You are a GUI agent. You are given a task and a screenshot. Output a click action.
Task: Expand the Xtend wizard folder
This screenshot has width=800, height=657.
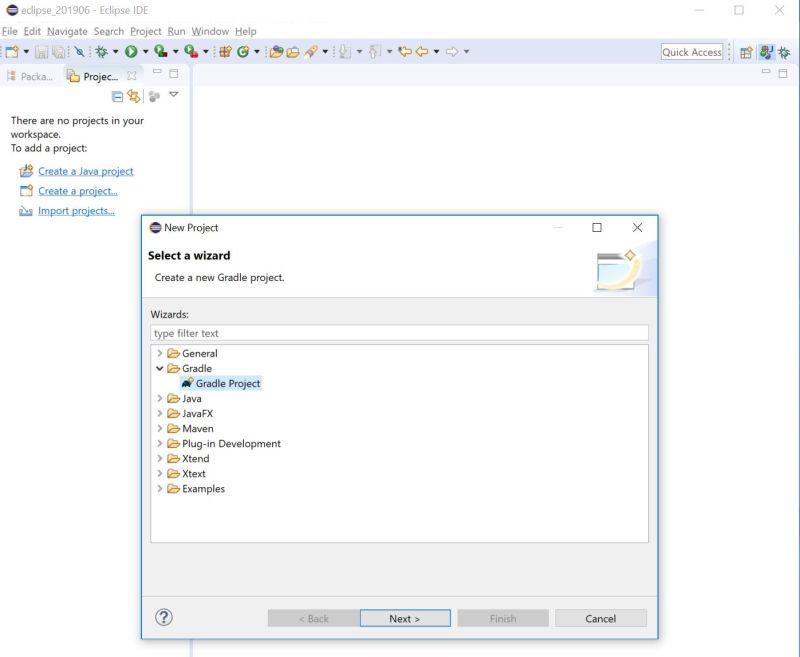(160, 459)
